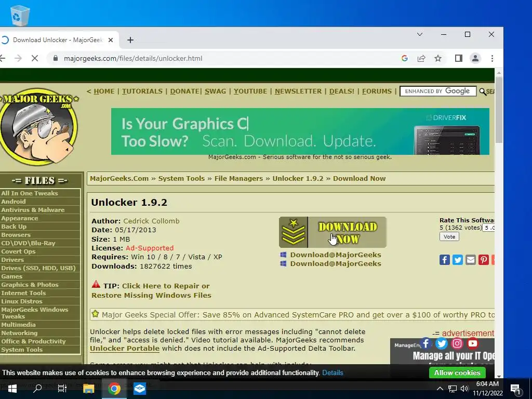Open the cookie Details link
This screenshot has width=532, height=399.
[332, 373]
